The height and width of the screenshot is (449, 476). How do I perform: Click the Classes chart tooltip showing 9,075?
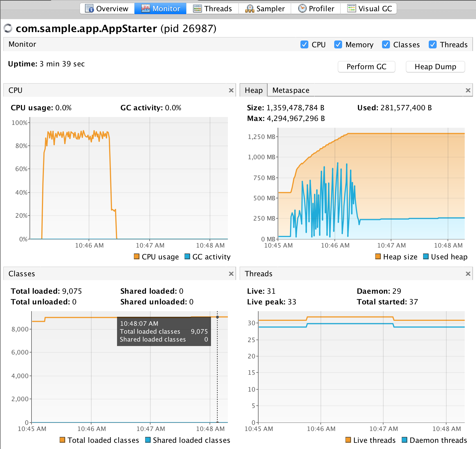[x=164, y=331]
